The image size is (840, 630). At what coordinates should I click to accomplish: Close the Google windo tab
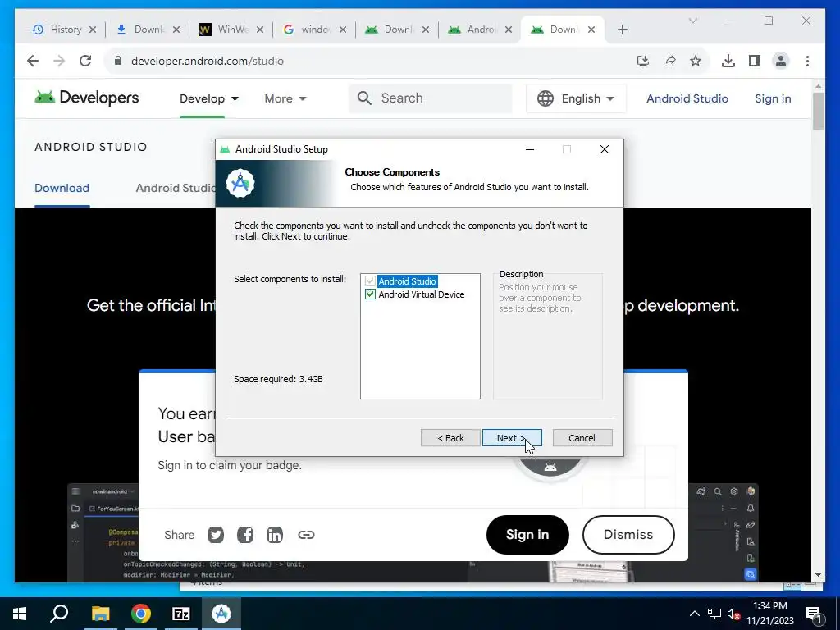click(x=343, y=30)
